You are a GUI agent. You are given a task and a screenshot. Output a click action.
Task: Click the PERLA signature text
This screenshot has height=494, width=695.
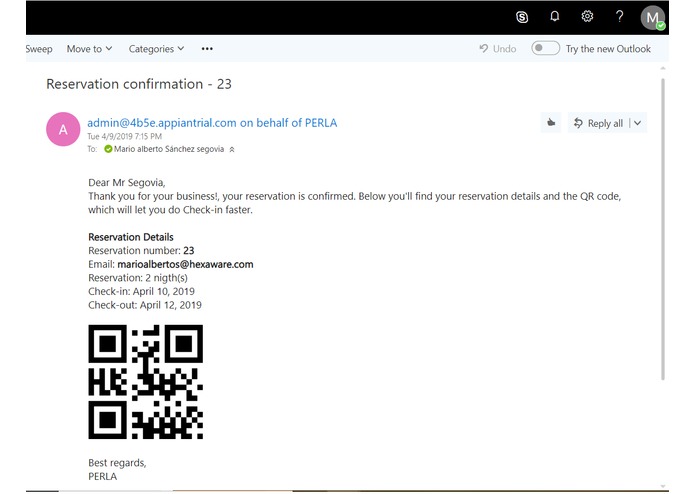tap(102, 477)
